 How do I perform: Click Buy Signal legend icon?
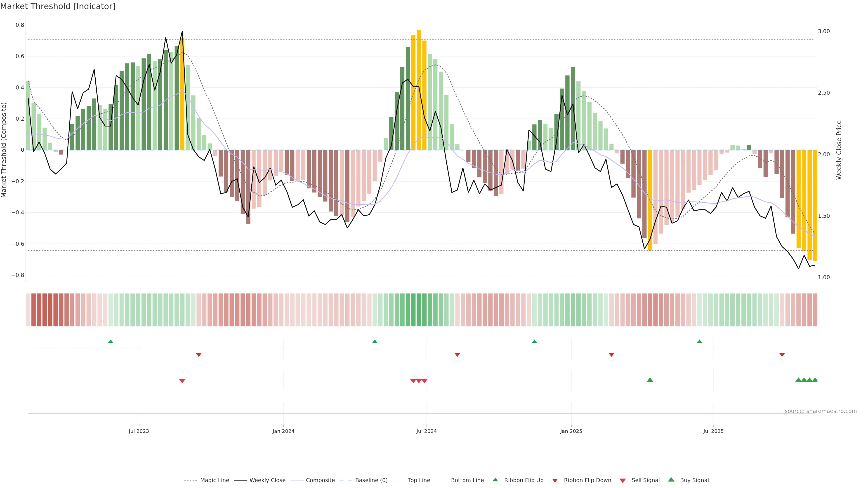pyautogui.click(x=671, y=480)
